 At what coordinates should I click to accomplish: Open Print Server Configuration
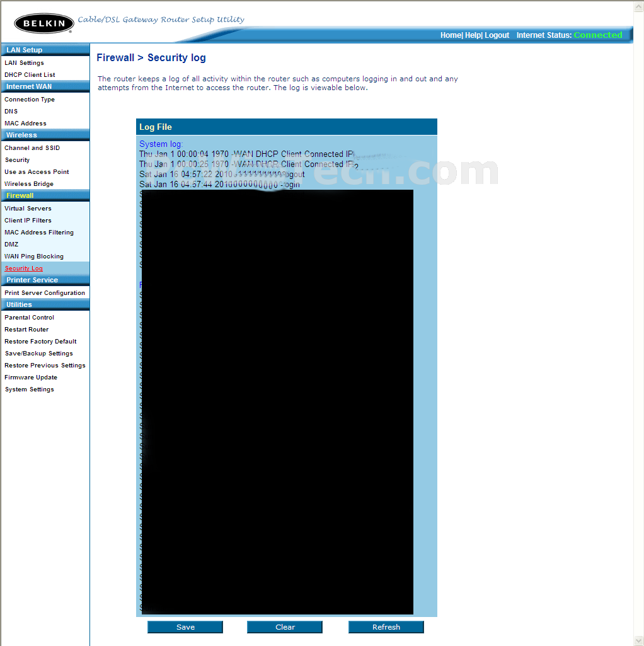[x=45, y=293]
